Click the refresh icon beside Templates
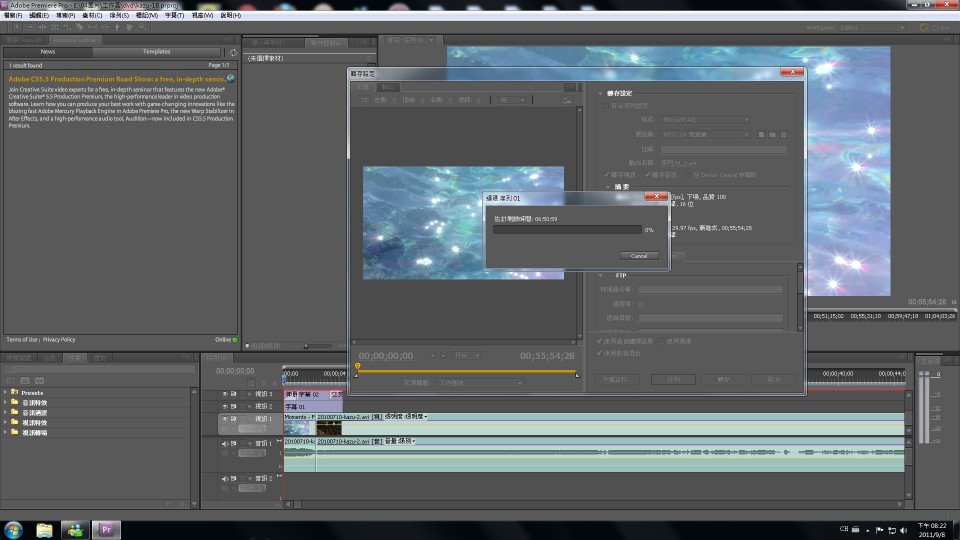Image resolution: width=960 pixels, height=540 pixels. point(233,52)
